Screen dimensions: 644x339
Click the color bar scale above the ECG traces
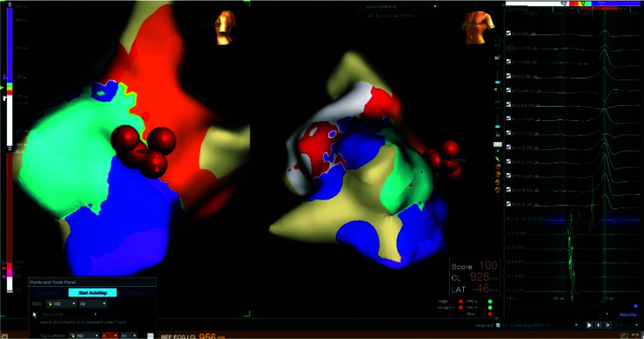tap(573, 4)
